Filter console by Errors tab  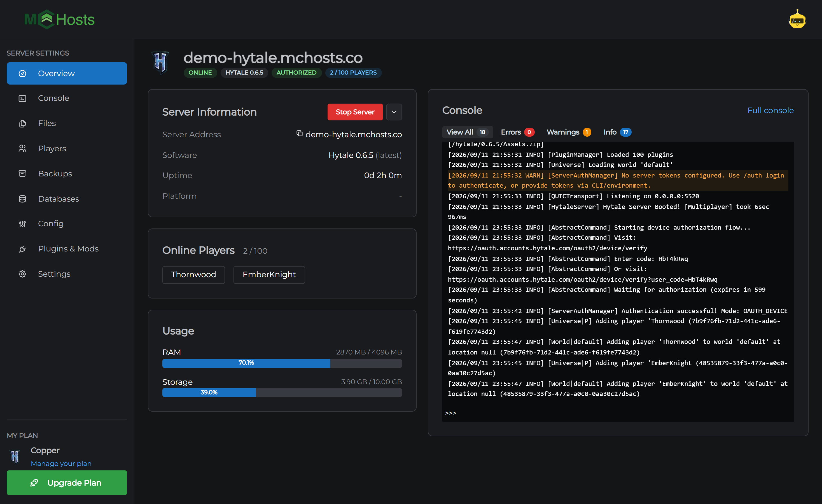pyautogui.click(x=517, y=132)
